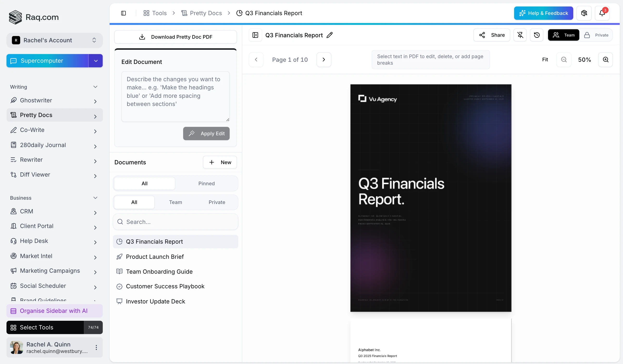Go to the next page arrow
This screenshot has width=623, height=364.
pyautogui.click(x=324, y=60)
